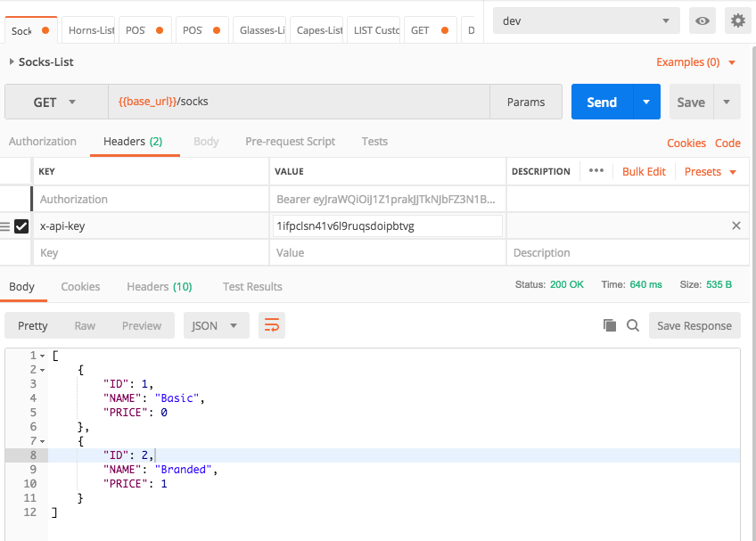Open environment quick look eye icon
The width and height of the screenshot is (756, 541).
(702, 20)
